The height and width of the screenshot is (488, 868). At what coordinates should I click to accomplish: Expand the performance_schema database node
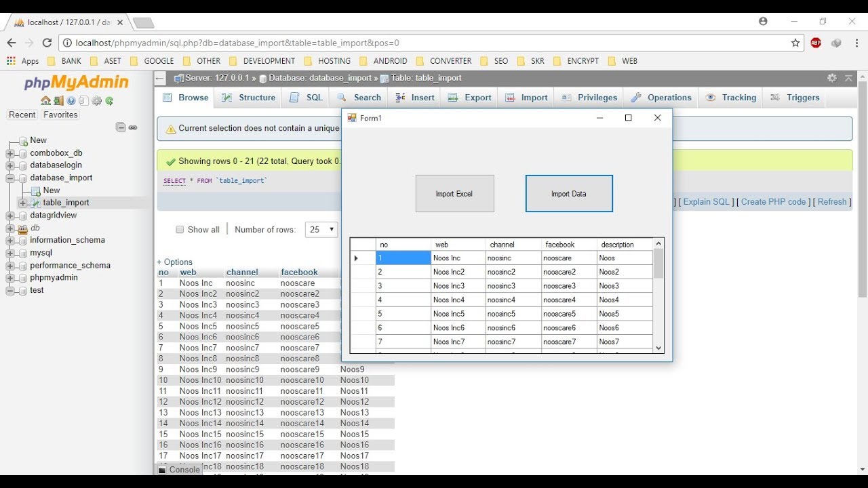[10, 265]
